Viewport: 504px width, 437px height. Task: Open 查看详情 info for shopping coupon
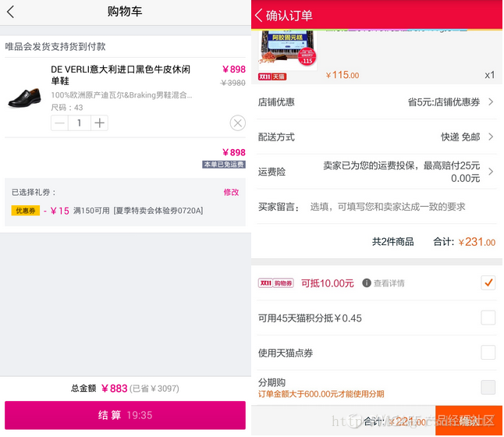click(x=389, y=283)
